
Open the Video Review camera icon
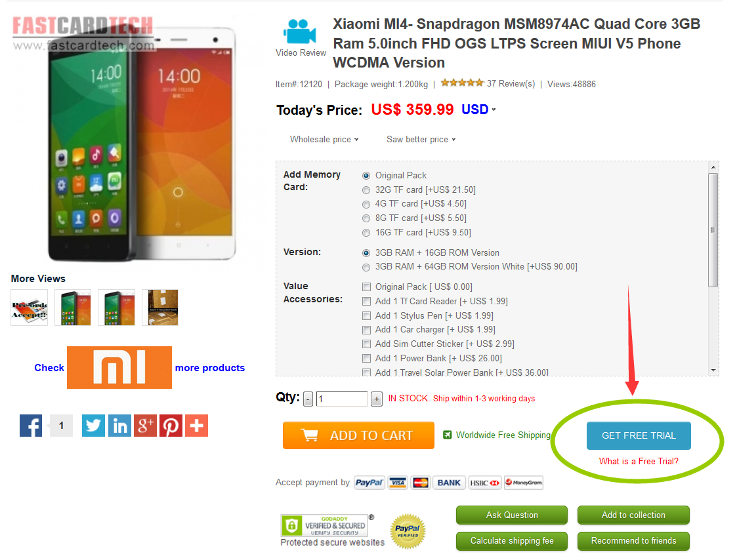[x=300, y=31]
